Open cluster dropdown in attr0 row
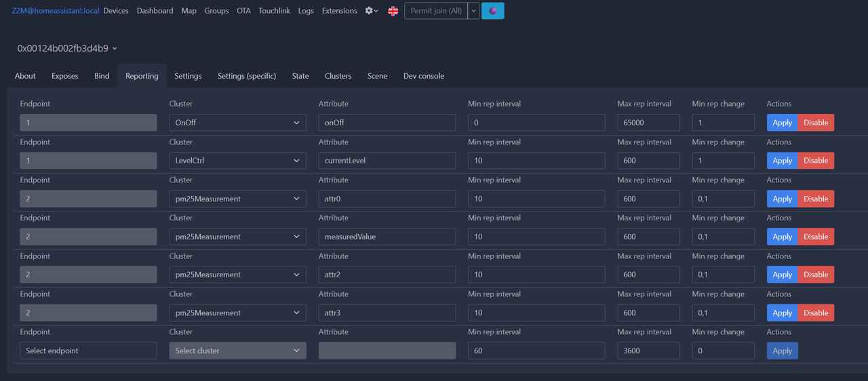868x381 pixels. tap(237, 199)
